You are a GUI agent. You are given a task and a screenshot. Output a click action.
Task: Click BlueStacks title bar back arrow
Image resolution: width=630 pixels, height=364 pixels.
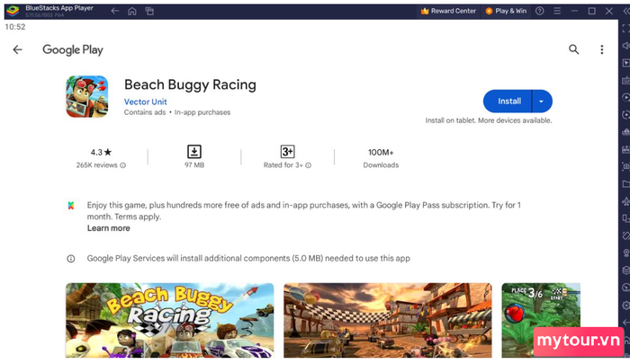click(115, 11)
